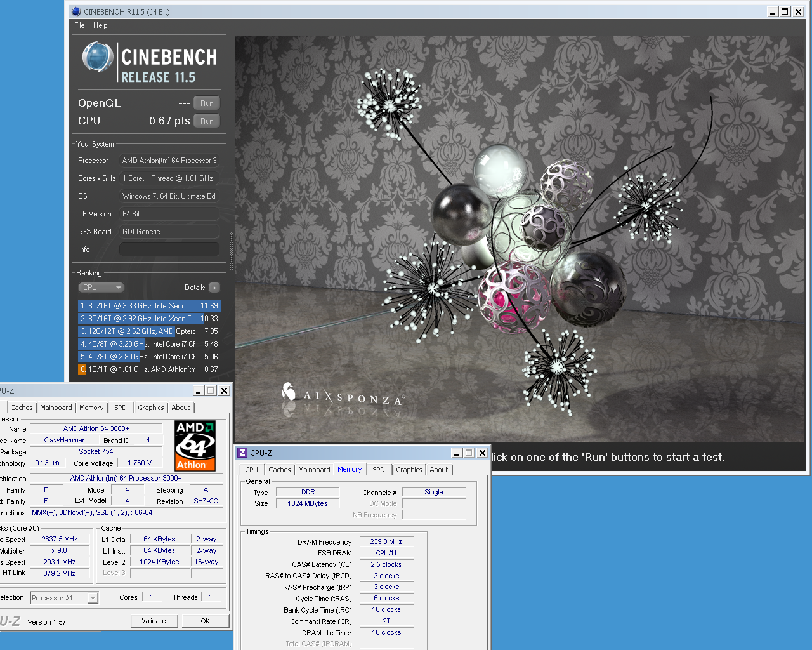The image size is (812, 650).
Task: Click the 1024 KBytes Level 2 cache value
Action: tap(159, 562)
